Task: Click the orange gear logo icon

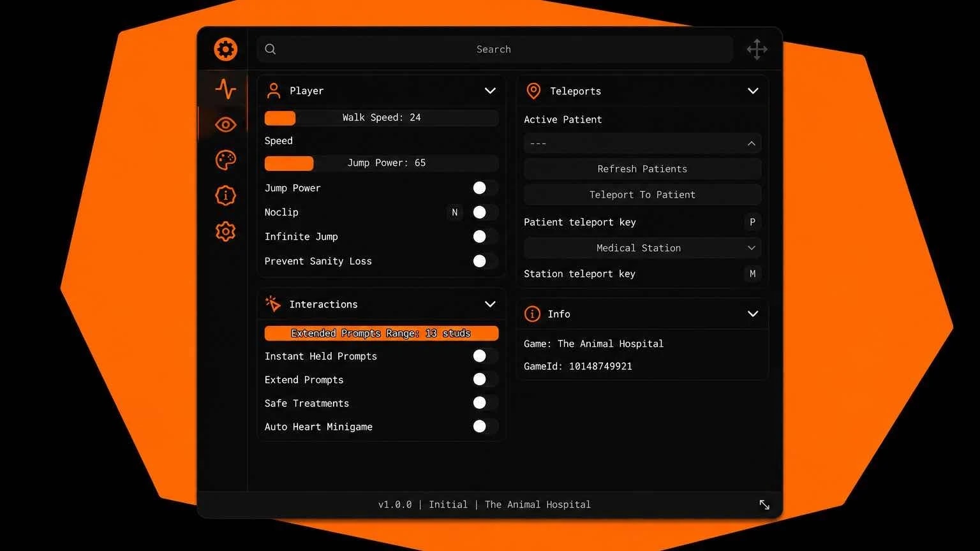Action: (x=225, y=49)
